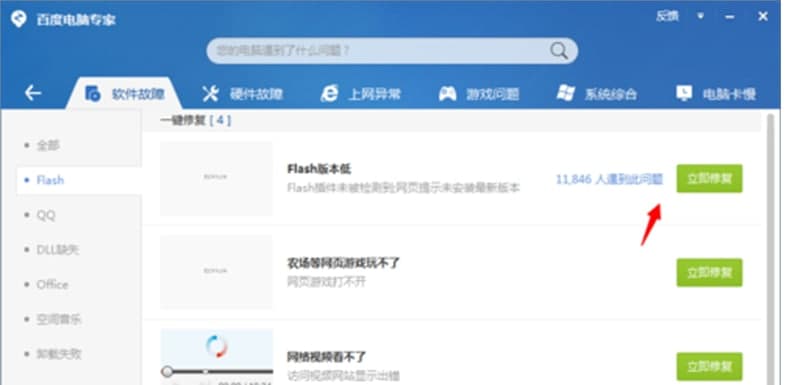Viewport: 789px width, 385px height.
Task: Click the 一键修复 [4] header
Action: 195,120
